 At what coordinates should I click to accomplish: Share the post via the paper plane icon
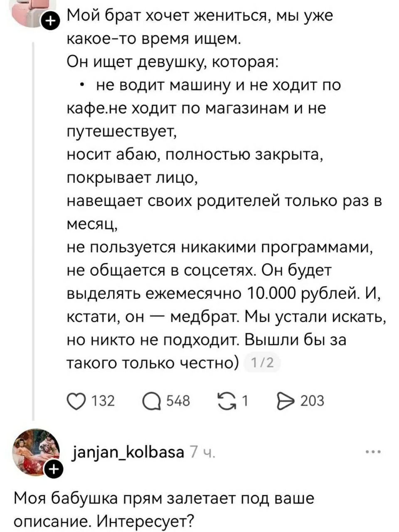286,400
